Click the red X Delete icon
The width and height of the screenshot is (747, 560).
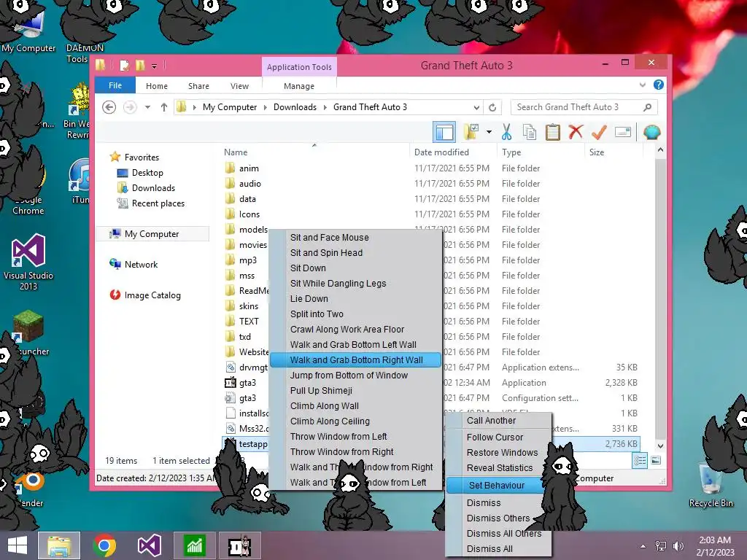pos(576,131)
